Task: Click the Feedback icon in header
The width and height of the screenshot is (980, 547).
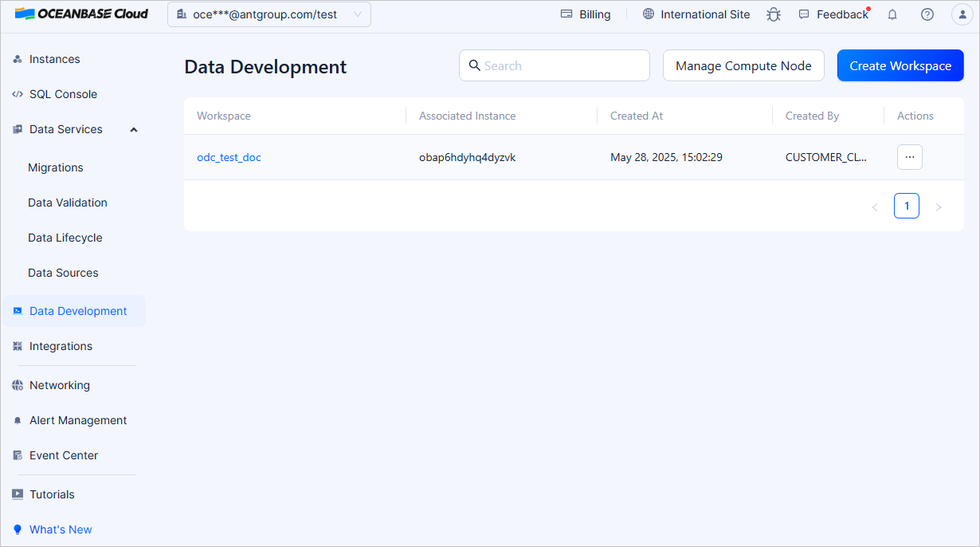Action: pos(804,14)
